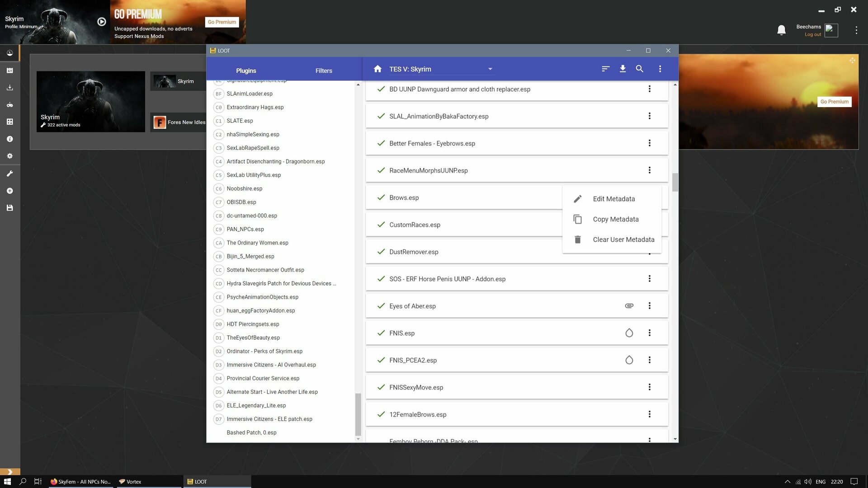868x488 pixels.
Task: Click scroll-down arrow of plugin cards pane
Action: [x=675, y=439]
